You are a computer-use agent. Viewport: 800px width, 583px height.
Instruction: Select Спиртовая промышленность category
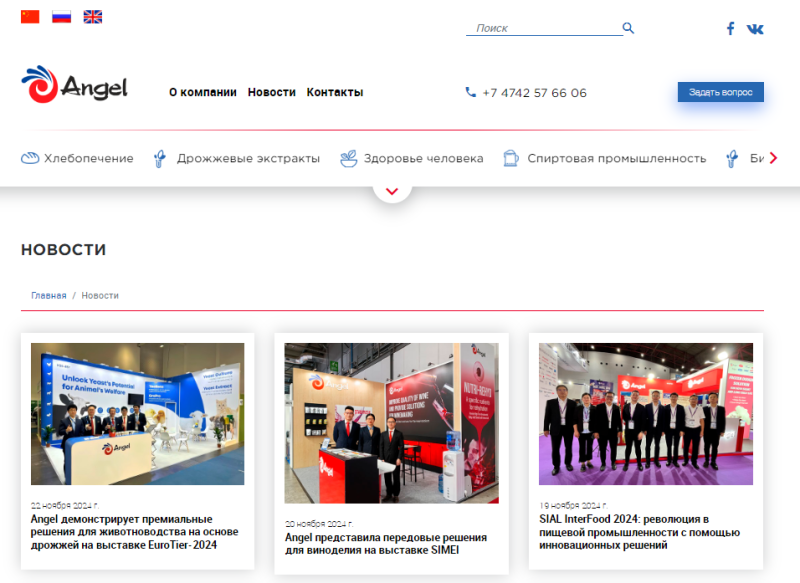click(604, 158)
